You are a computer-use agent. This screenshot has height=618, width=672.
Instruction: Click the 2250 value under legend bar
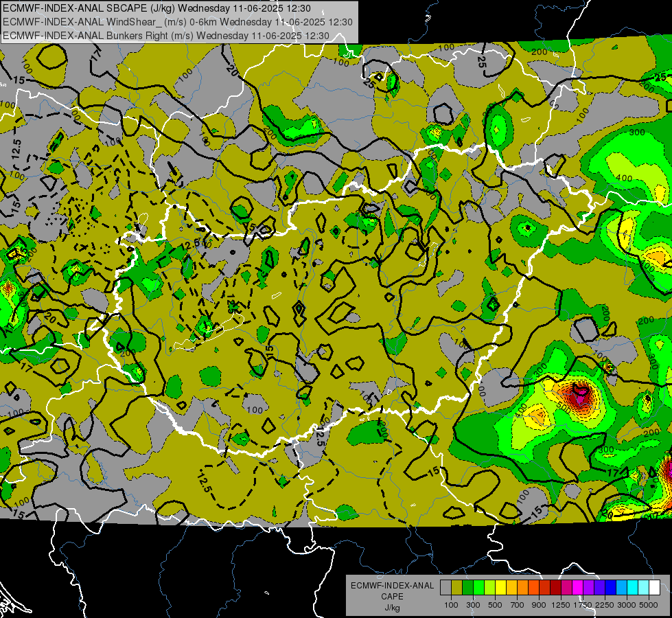pos(605,605)
